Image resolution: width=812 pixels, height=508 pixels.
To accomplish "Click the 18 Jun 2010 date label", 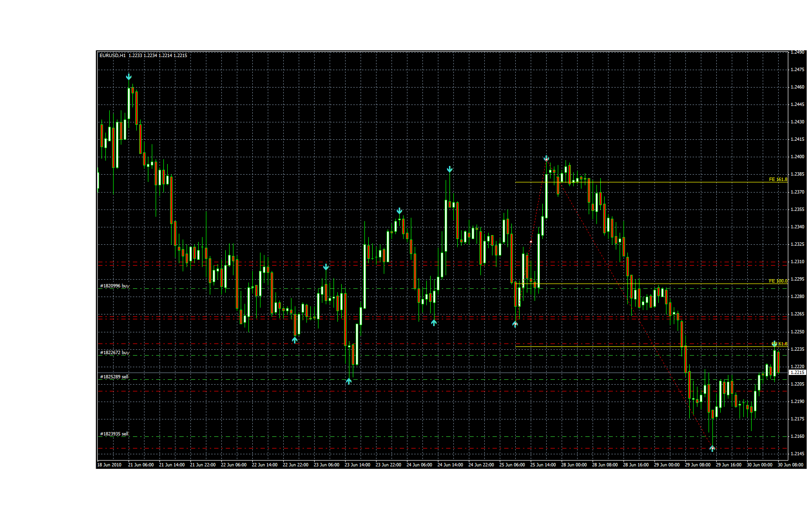I will tap(109, 465).
